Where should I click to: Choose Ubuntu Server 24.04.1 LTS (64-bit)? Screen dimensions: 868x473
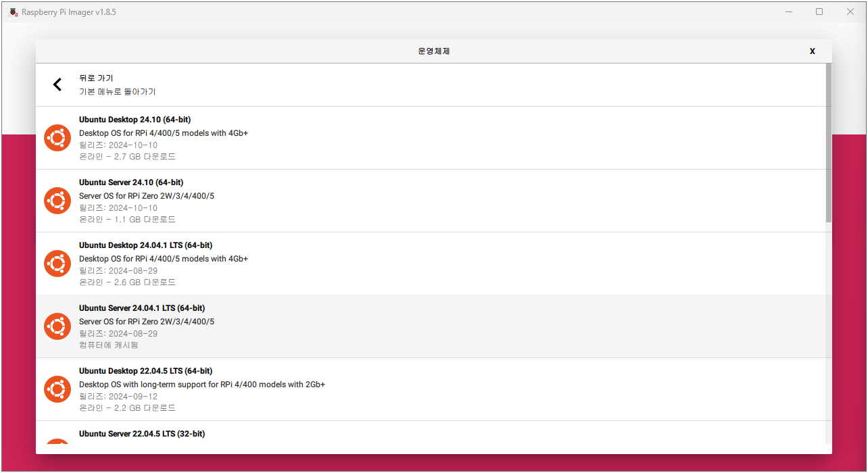pos(431,326)
